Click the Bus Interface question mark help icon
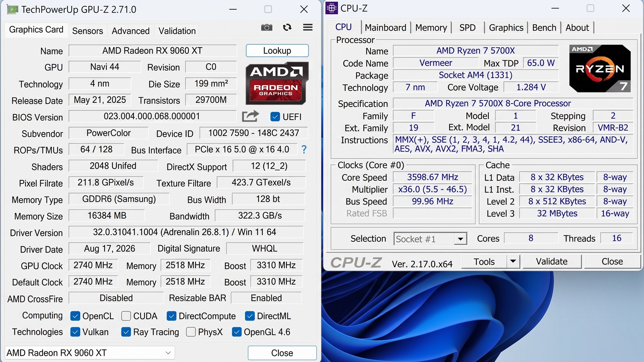The image size is (644, 362). 304,149
